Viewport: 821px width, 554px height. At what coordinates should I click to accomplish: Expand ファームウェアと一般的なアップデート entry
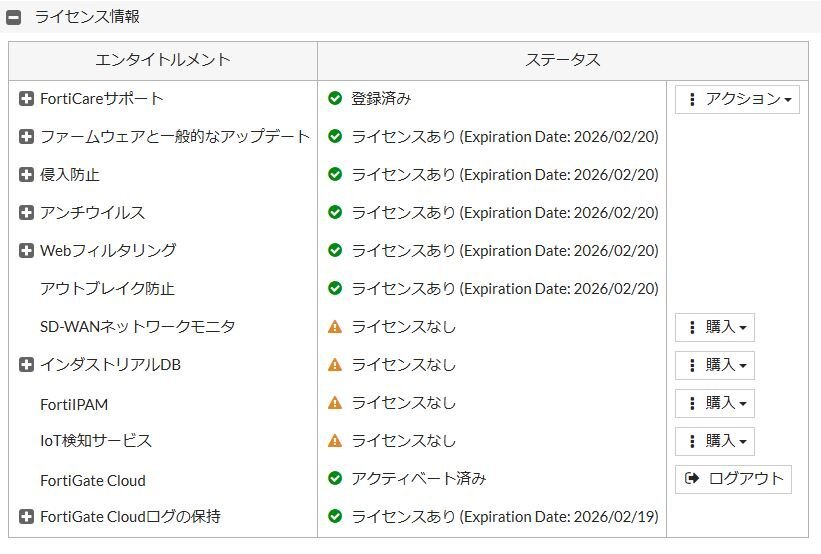coord(26,137)
